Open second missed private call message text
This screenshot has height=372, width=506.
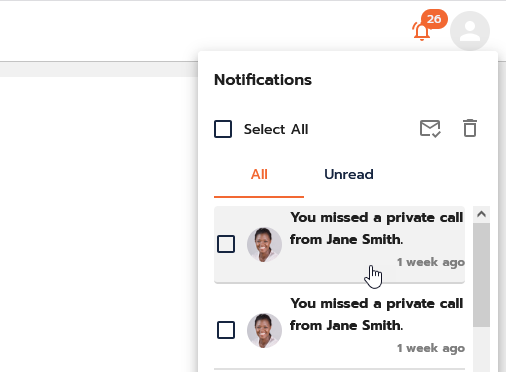(377, 314)
